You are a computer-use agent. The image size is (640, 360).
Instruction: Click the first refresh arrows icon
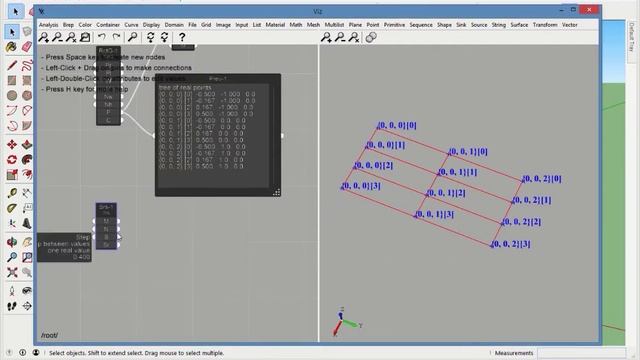click(x=151, y=38)
